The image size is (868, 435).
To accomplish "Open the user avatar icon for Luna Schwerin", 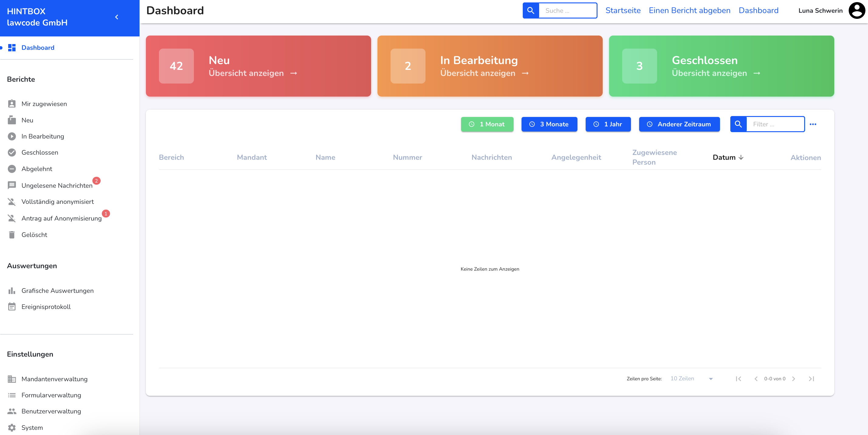I will (856, 10).
